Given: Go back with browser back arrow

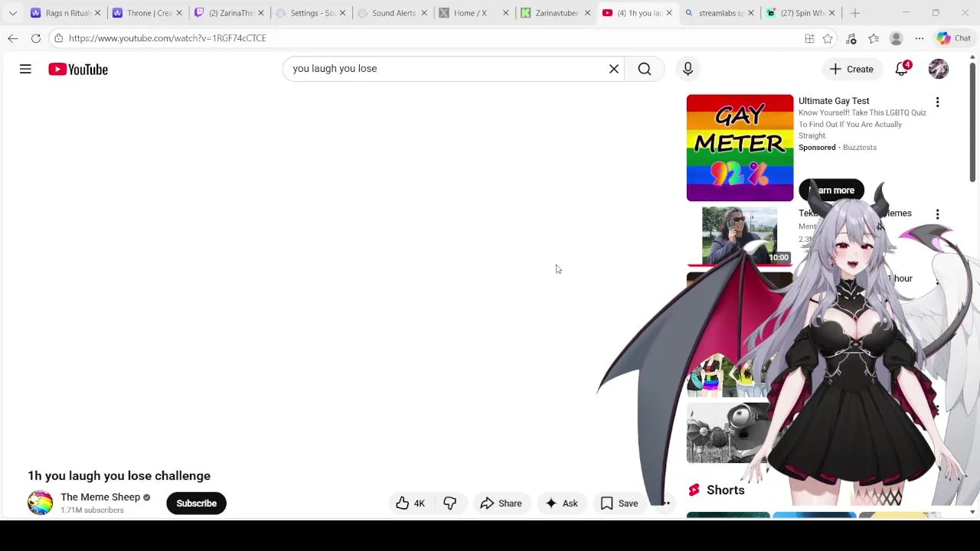Looking at the screenshot, I should pos(13,38).
